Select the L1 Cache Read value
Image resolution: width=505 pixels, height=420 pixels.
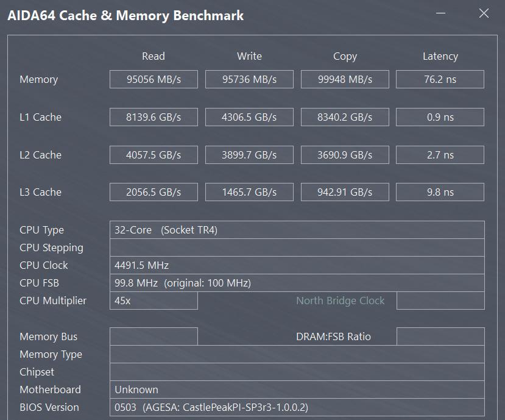coord(154,117)
